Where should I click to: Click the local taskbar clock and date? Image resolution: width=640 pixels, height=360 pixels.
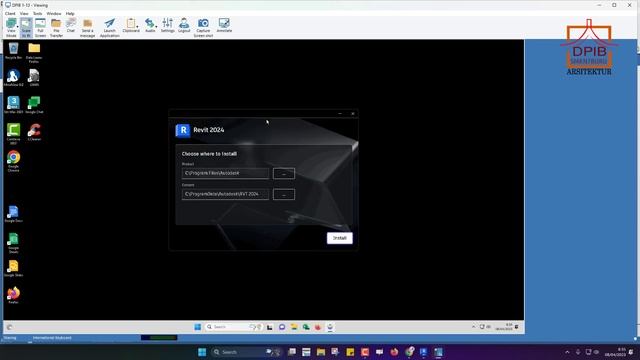(x=616, y=352)
